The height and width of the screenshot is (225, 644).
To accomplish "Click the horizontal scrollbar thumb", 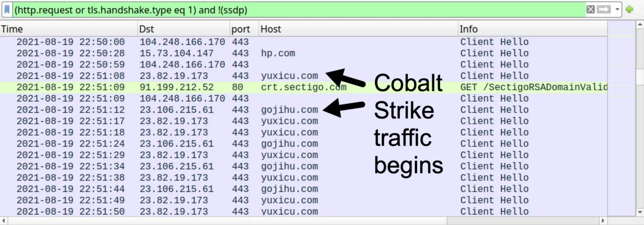I will pyautogui.click(x=227, y=221).
